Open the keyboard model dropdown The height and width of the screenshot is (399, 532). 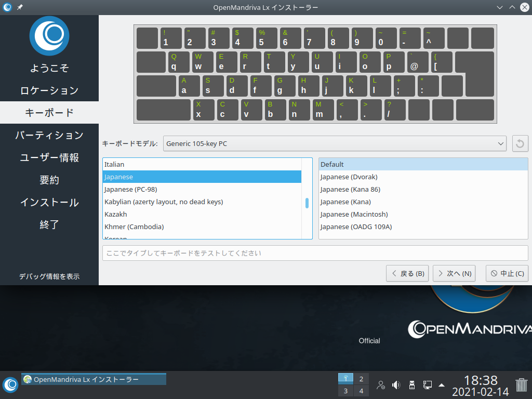[x=335, y=143]
